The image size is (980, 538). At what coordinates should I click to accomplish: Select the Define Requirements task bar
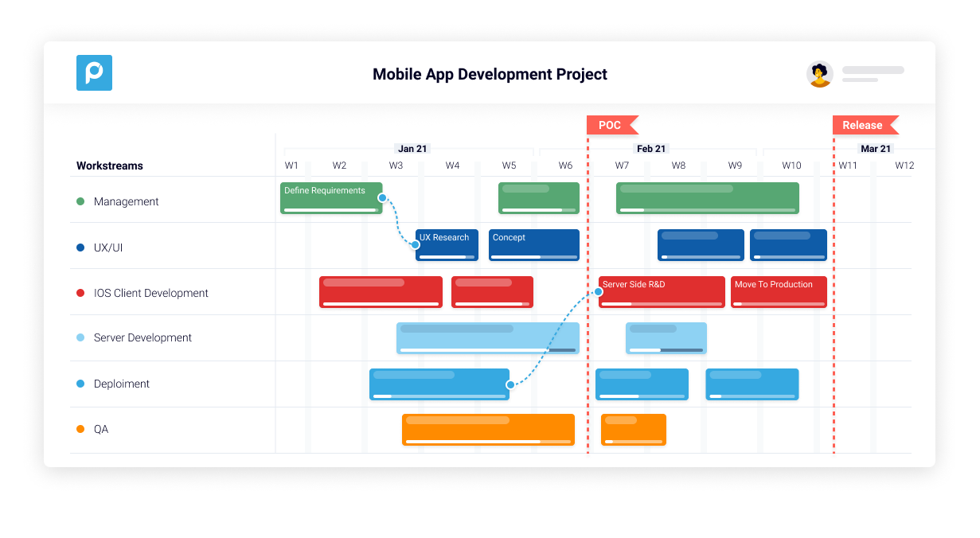331,198
